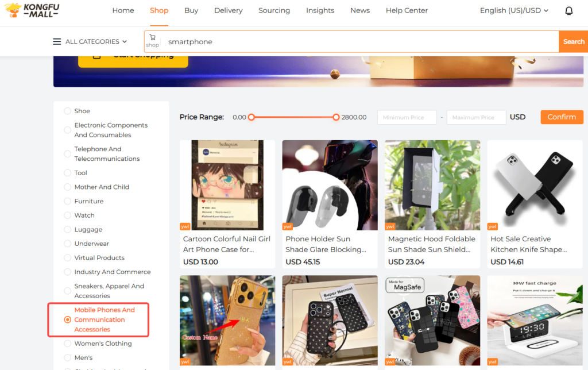
Task: Open the Delivery navigation item
Action: tap(228, 10)
